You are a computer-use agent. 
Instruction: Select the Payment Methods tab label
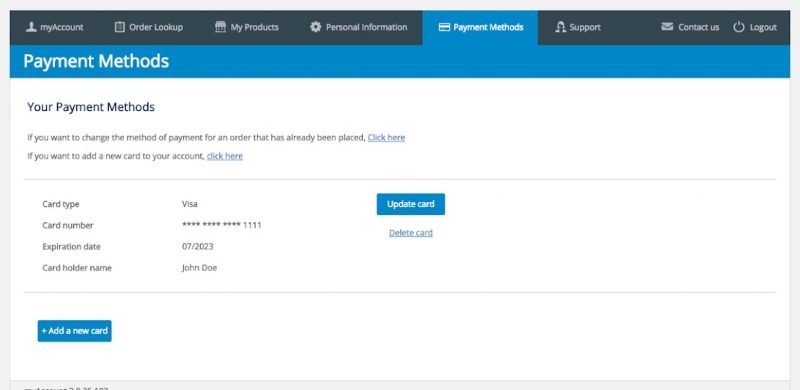click(488, 27)
